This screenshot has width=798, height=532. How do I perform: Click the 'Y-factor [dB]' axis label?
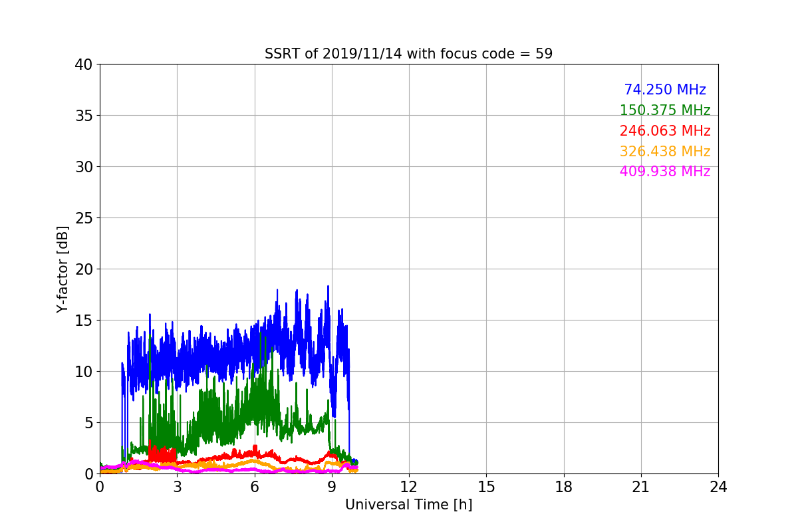(x=63, y=269)
